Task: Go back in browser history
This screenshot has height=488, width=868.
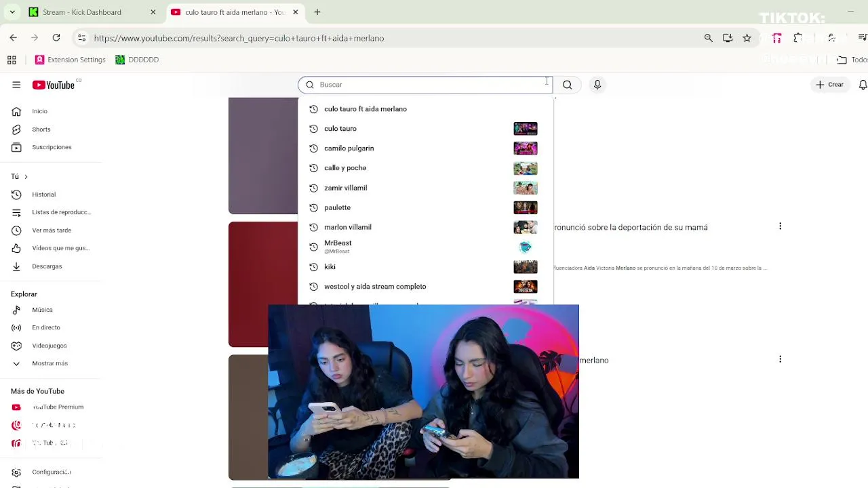Action: coord(13,38)
